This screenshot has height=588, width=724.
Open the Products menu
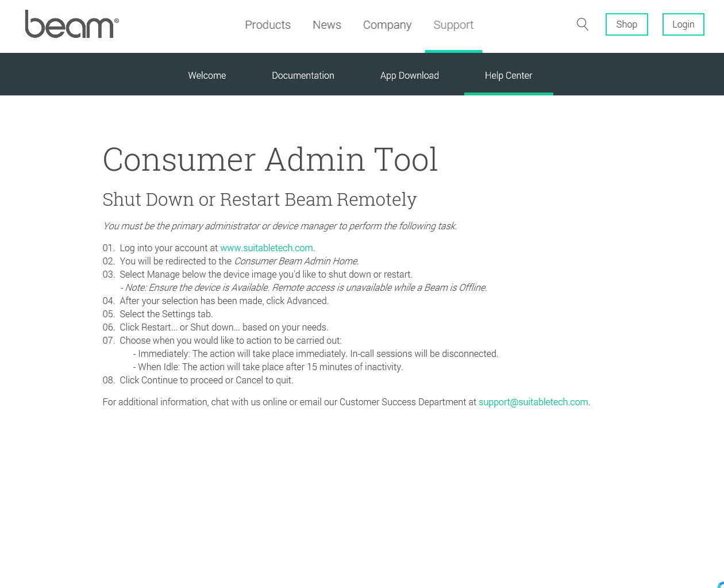(x=268, y=25)
